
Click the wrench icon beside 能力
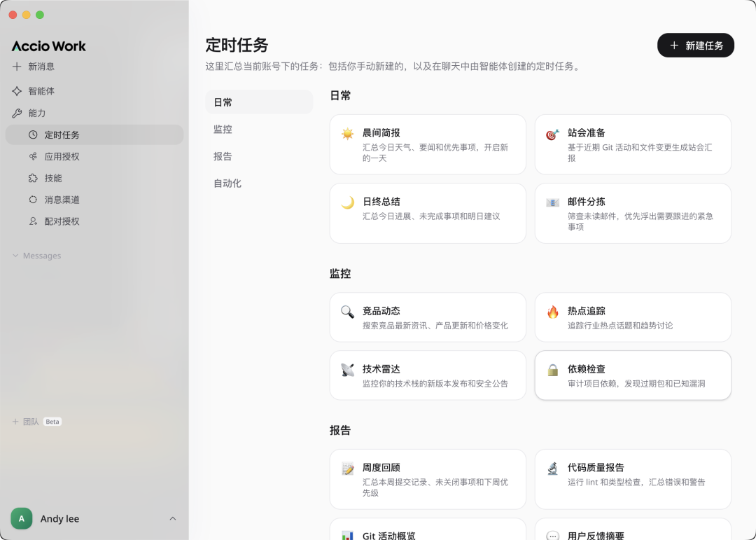[x=15, y=113]
